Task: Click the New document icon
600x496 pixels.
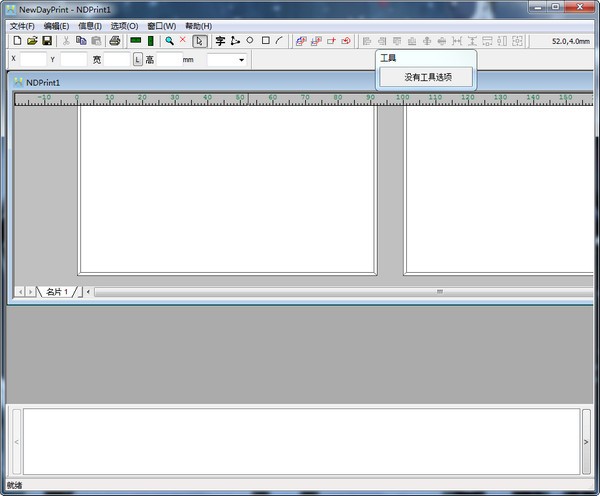Action: click(x=17, y=41)
